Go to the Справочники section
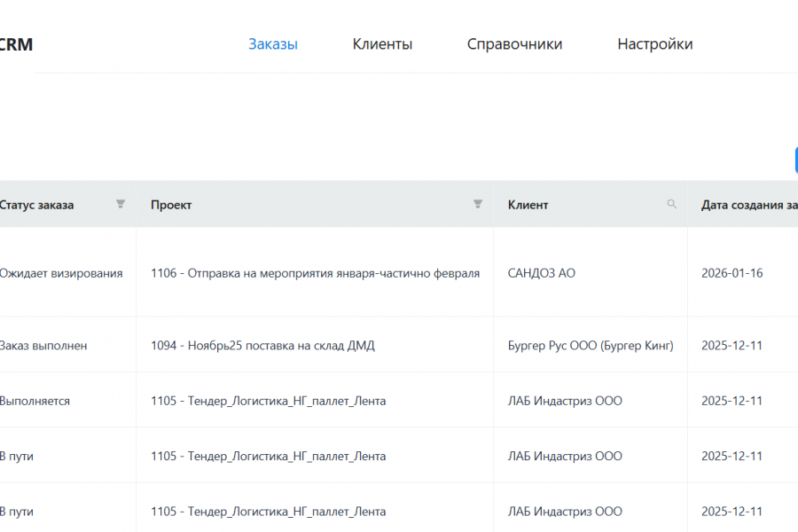 pos(514,44)
